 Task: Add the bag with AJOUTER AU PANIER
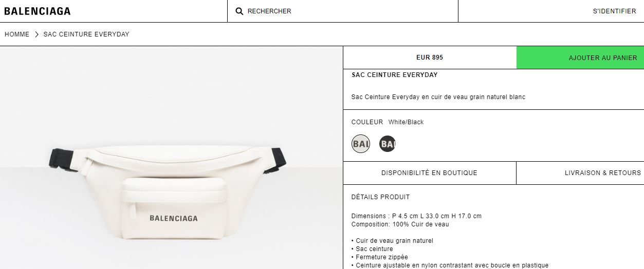point(580,57)
